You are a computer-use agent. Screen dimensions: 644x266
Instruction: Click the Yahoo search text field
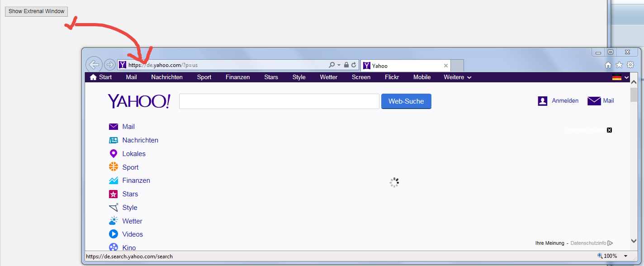pyautogui.click(x=279, y=101)
